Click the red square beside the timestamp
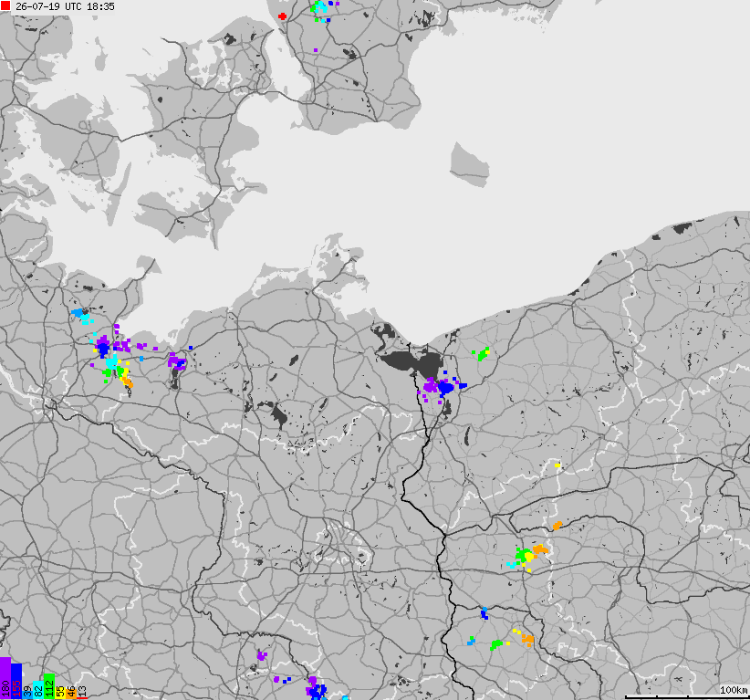The width and height of the screenshot is (750, 700). (x=5, y=6)
